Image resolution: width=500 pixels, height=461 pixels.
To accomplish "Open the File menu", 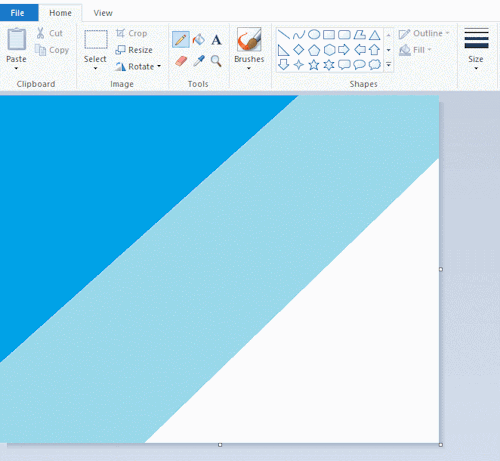I will (x=19, y=13).
